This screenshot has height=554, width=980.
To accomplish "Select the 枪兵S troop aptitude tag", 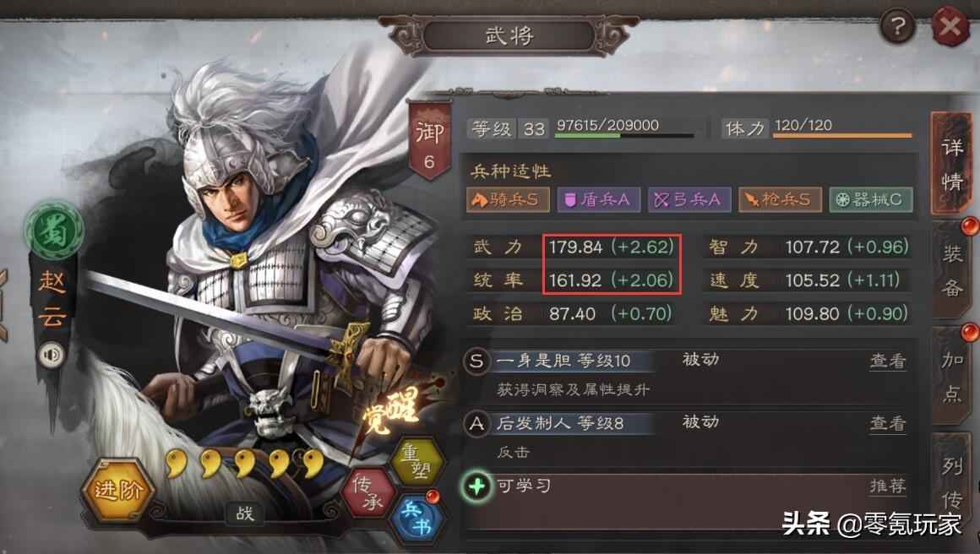I will (x=780, y=200).
